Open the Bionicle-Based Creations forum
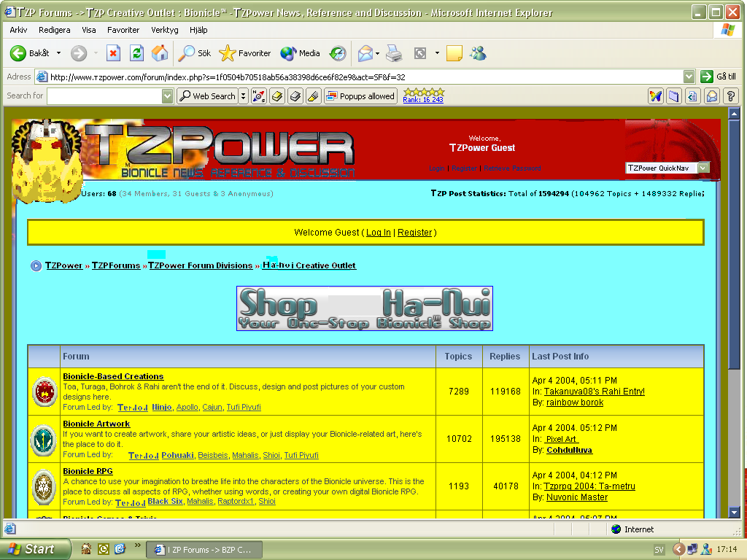The image size is (747, 560). pyautogui.click(x=113, y=376)
